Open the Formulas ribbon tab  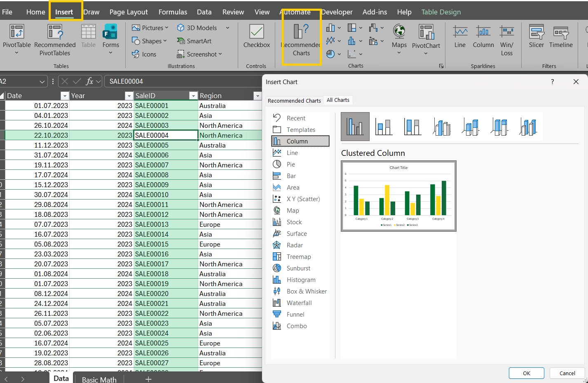tap(173, 12)
